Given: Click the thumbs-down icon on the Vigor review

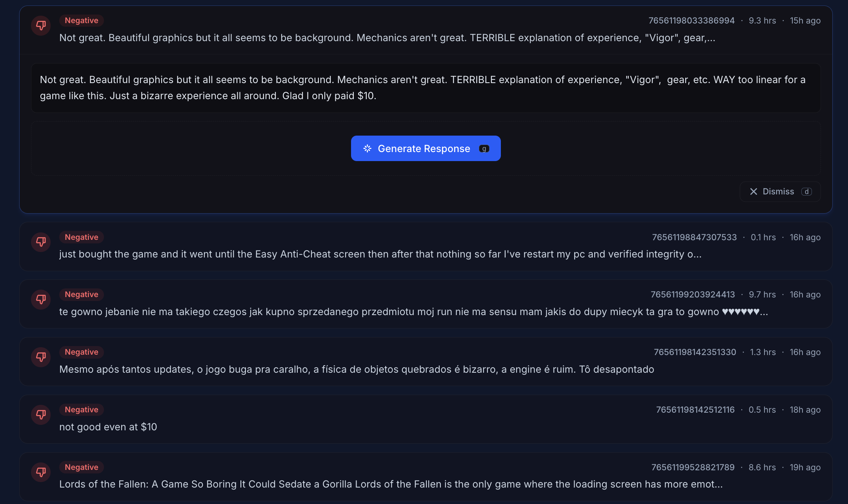Looking at the screenshot, I should point(41,25).
